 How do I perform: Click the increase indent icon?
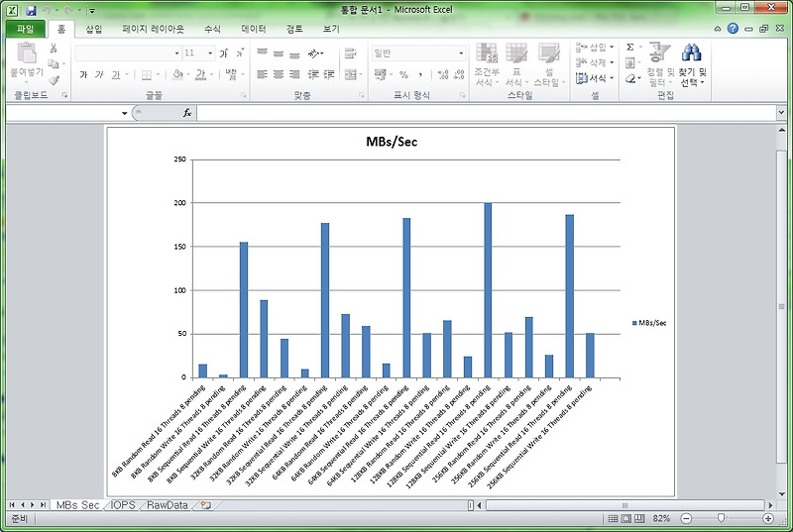tap(329, 74)
